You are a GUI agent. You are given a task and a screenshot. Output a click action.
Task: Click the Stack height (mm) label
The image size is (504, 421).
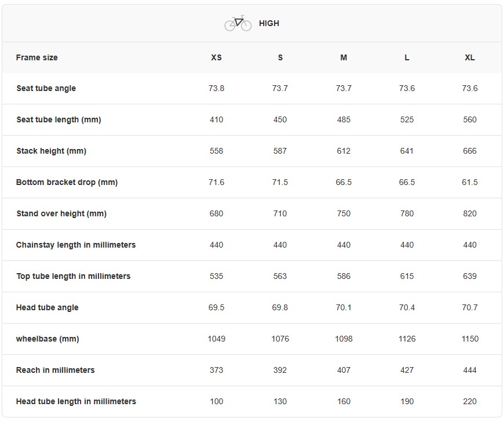tap(52, 151)
